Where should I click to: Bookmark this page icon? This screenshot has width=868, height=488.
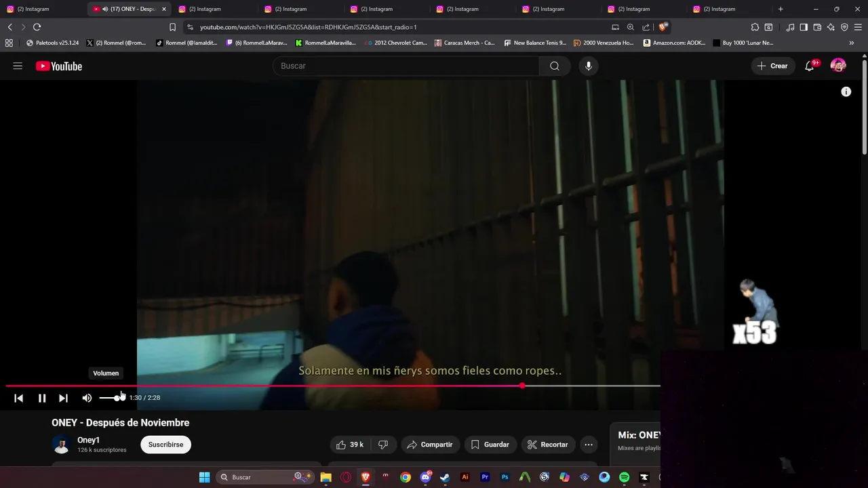[172, 27]
